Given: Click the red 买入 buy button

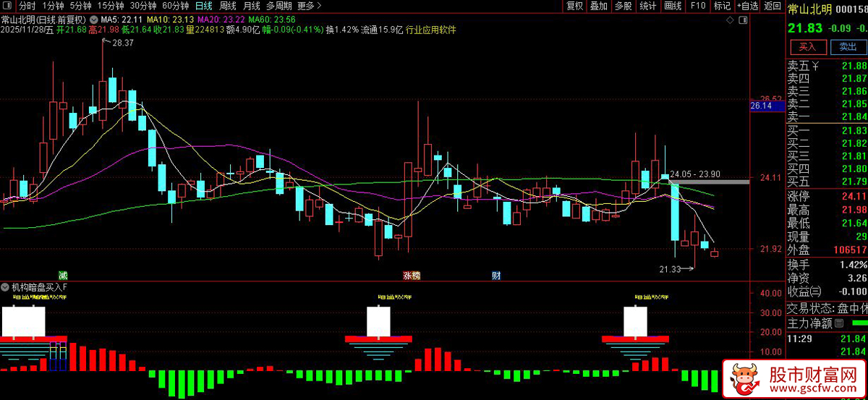Looking at the screenshot, I should (808, 47).
